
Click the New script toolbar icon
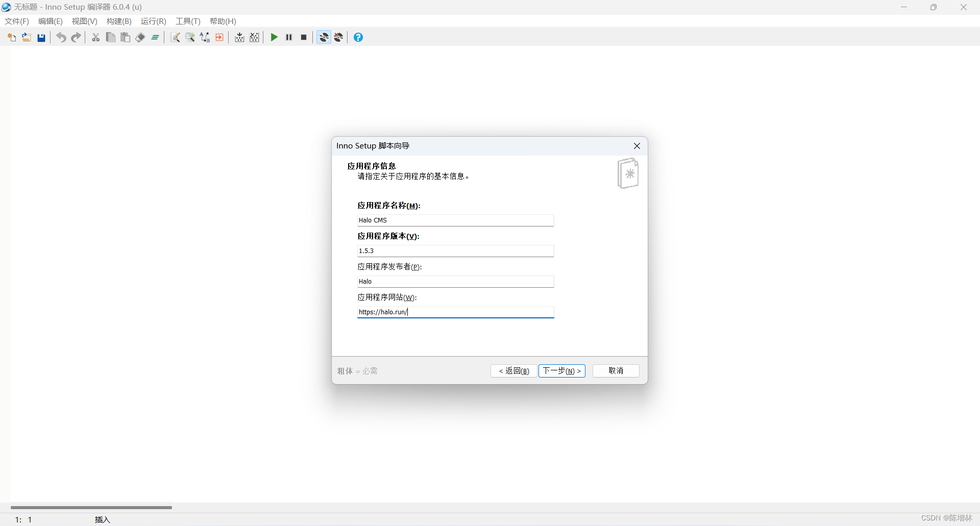(11, 37)
